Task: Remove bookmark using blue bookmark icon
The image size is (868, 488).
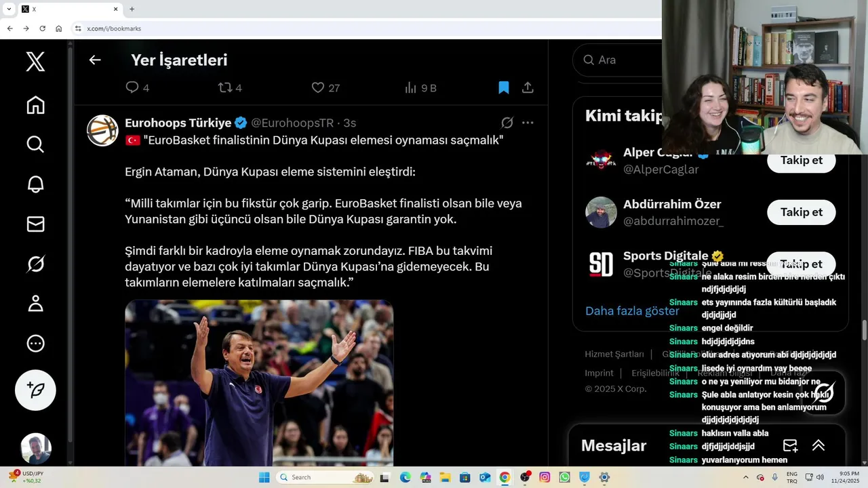Action: click(503, 87)
